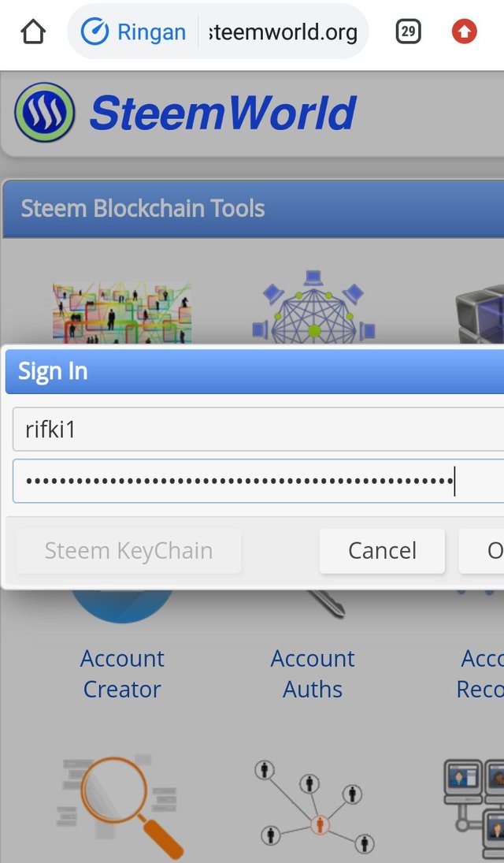Click the SteemWorld circular logo
This screenshot has width=504, height=863.
pyautogui.click(x=45, y=113)
